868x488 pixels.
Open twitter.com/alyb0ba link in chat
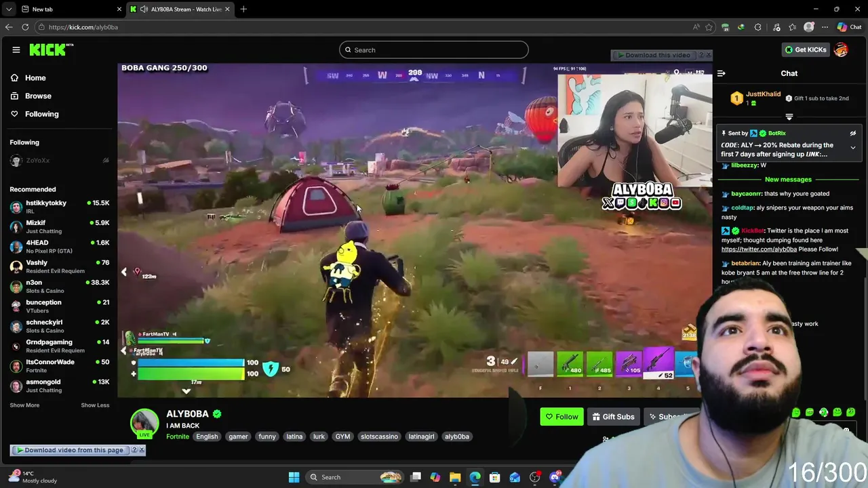759,249
